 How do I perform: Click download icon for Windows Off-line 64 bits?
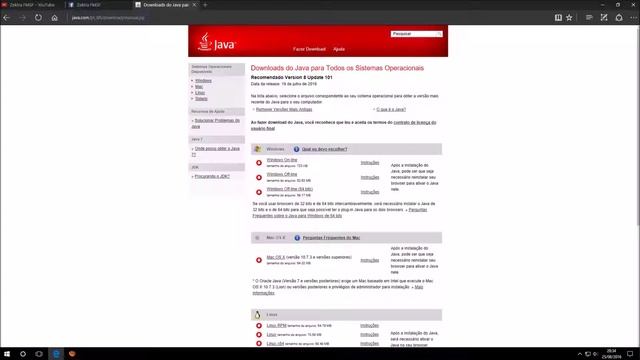click(x=259, y=192)
